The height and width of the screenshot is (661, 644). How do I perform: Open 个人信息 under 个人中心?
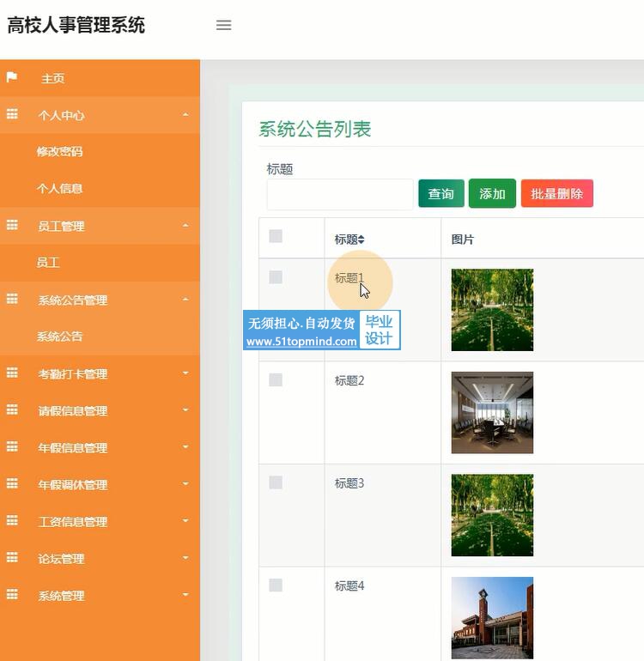tap(59, 189)
